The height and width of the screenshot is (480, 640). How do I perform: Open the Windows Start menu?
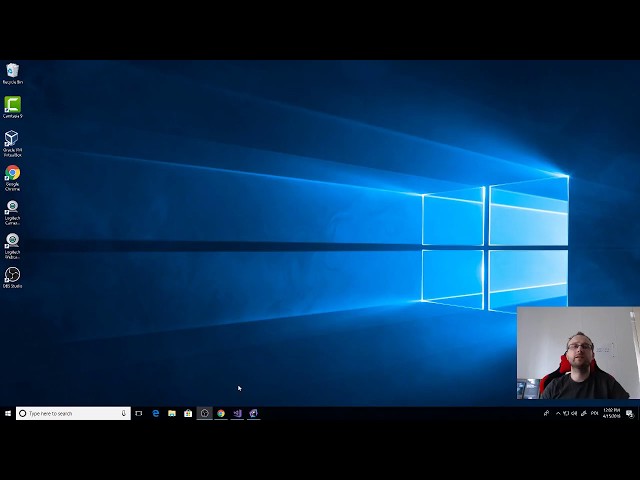(x=8, y=413)
